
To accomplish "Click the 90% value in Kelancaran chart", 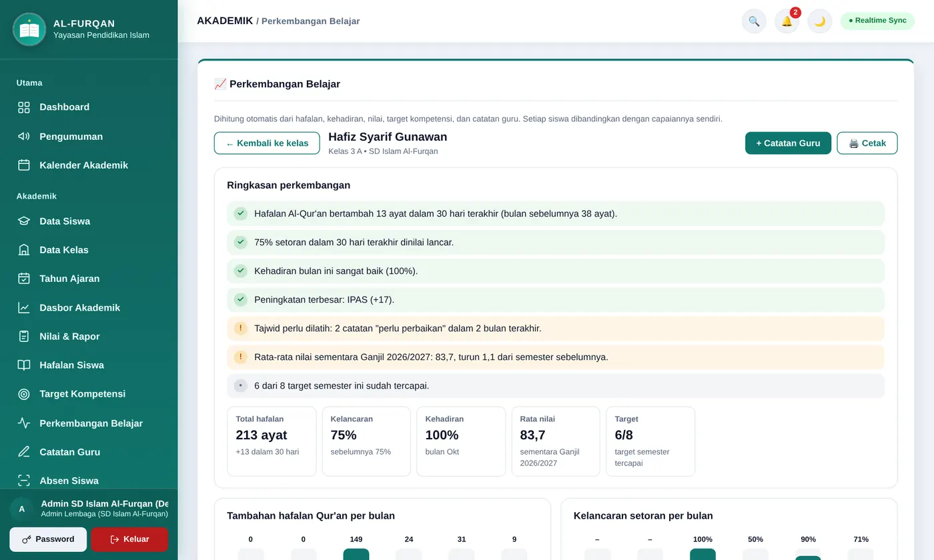I will (808, 539).
